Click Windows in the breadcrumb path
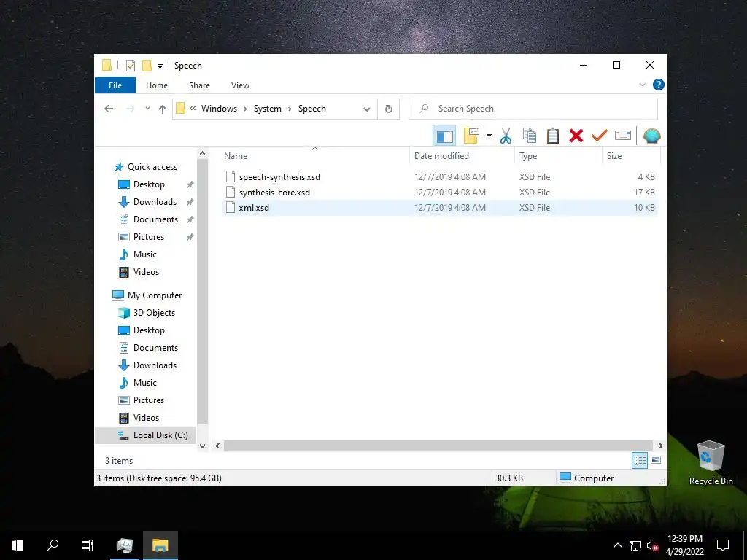Viewport: 747px width, 560px height. coord(219,109)
